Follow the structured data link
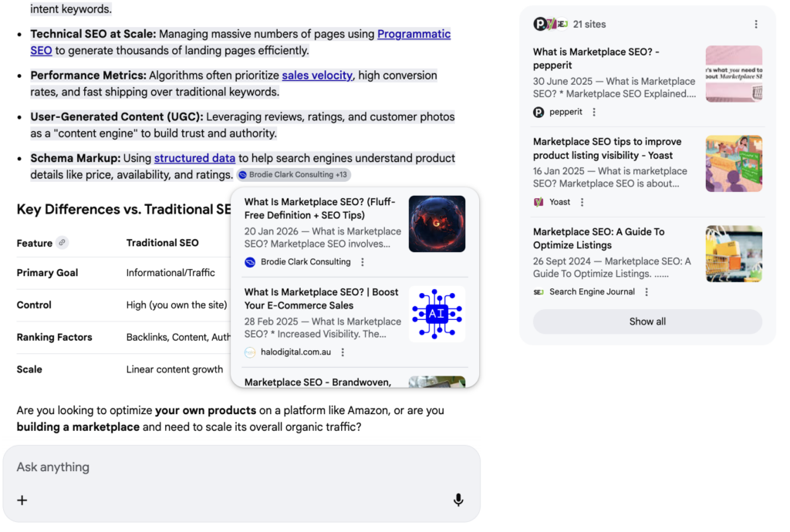This screenshot has width=790, height=532. pos(194,158)
